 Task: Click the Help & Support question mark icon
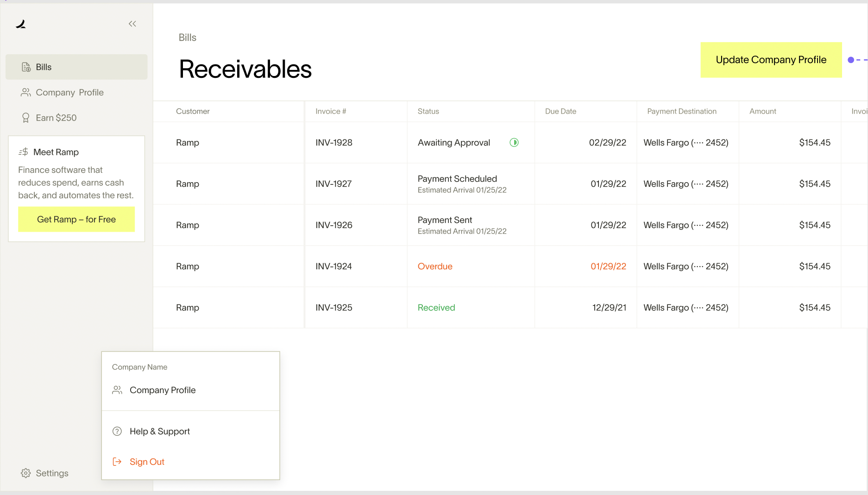pos(117,431)
